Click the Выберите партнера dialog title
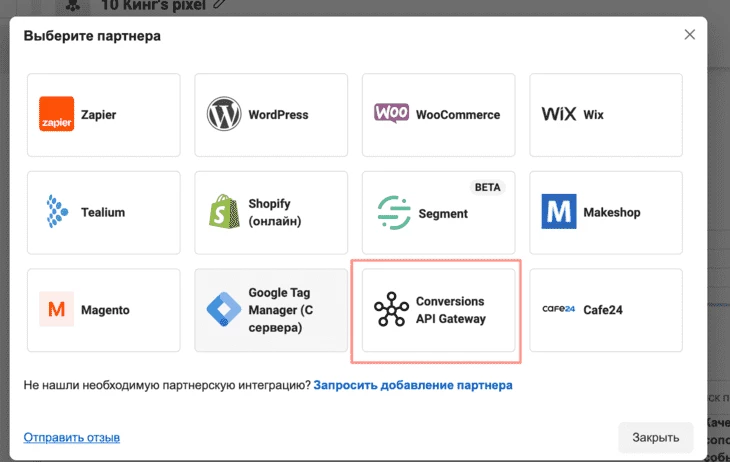 [92, 36]
